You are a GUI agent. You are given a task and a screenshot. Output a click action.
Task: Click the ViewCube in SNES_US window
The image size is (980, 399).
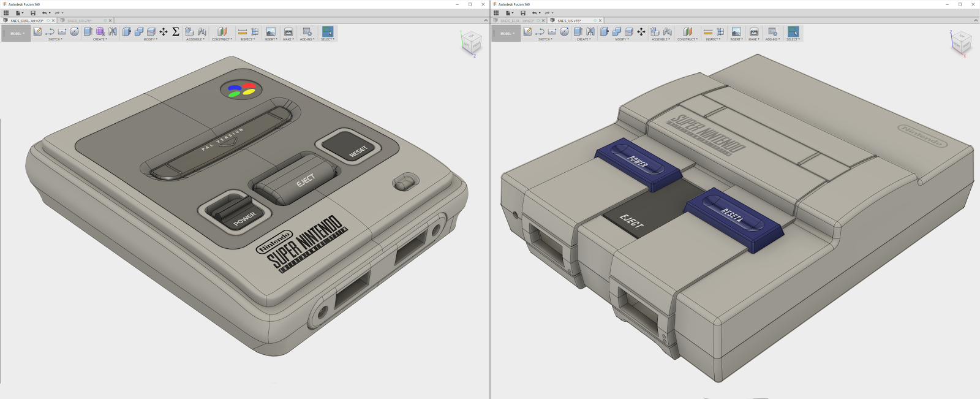961,43
